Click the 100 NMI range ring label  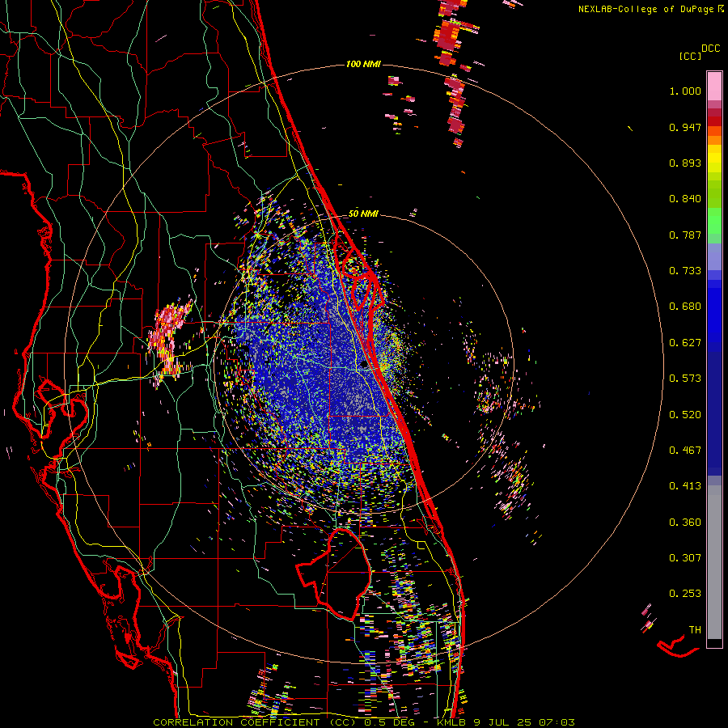pyautogui.click(x=363, y=64)
